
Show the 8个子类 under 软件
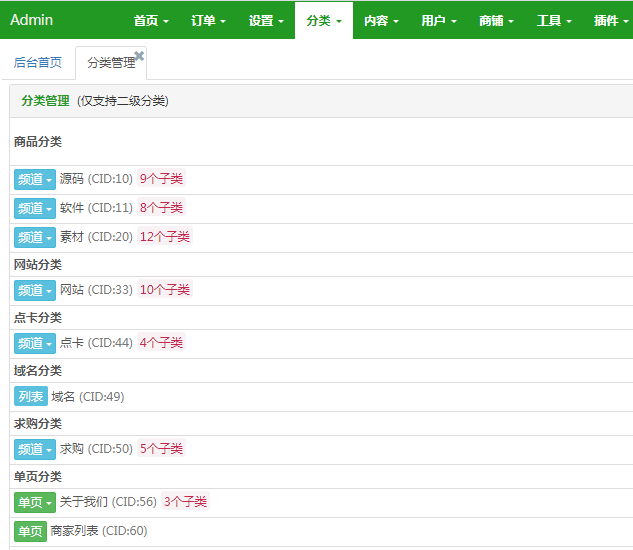pos(161,208)
